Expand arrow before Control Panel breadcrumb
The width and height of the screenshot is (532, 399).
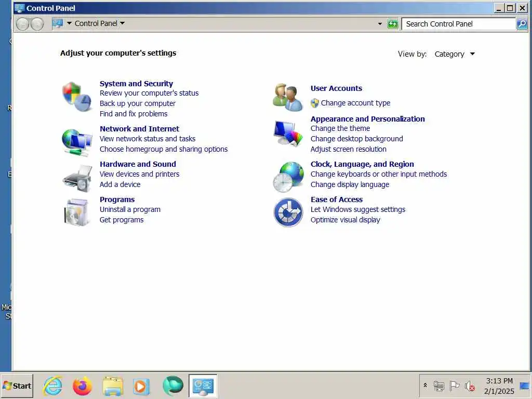point(69,23)
